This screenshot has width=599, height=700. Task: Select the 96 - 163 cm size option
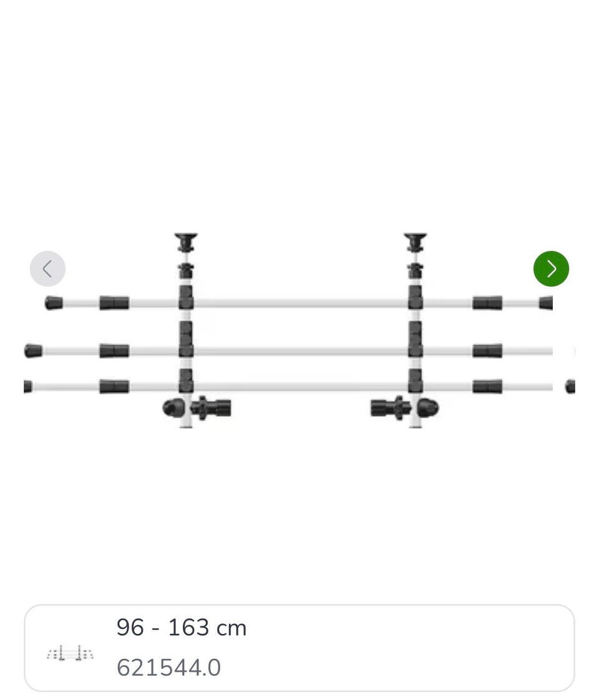pos(299,648)
